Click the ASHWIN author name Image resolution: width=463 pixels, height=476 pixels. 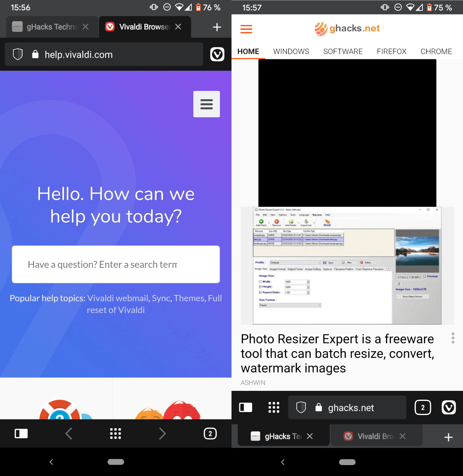pyautogui.click(x=253, y=383)
